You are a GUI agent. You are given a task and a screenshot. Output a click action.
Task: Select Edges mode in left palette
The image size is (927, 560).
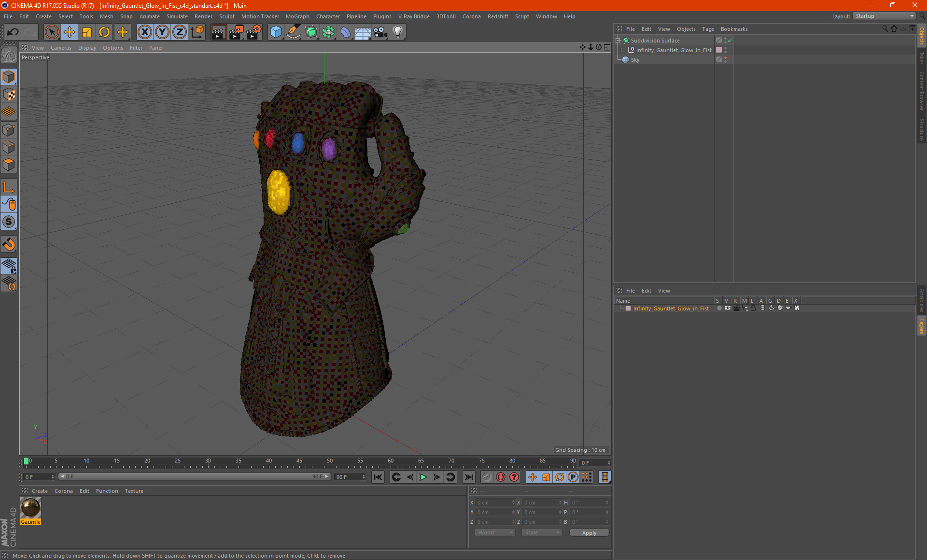pos(9,147)
